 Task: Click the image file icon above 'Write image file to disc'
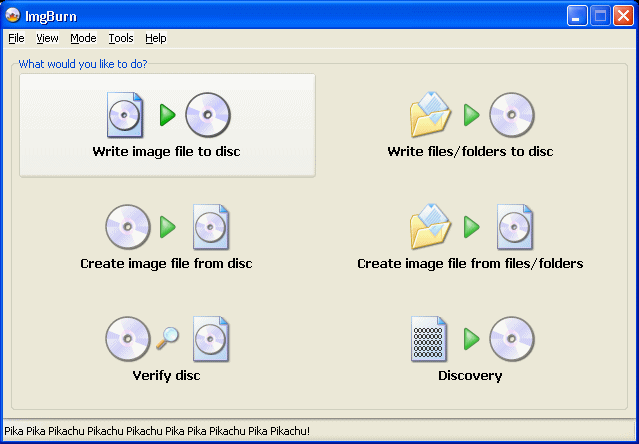(125, 115)
